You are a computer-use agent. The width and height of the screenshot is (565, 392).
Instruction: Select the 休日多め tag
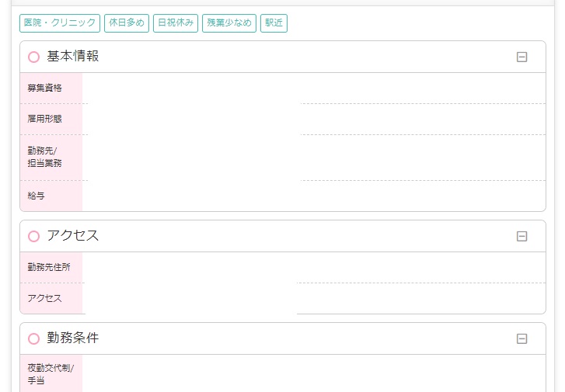(x=126, y=23)
